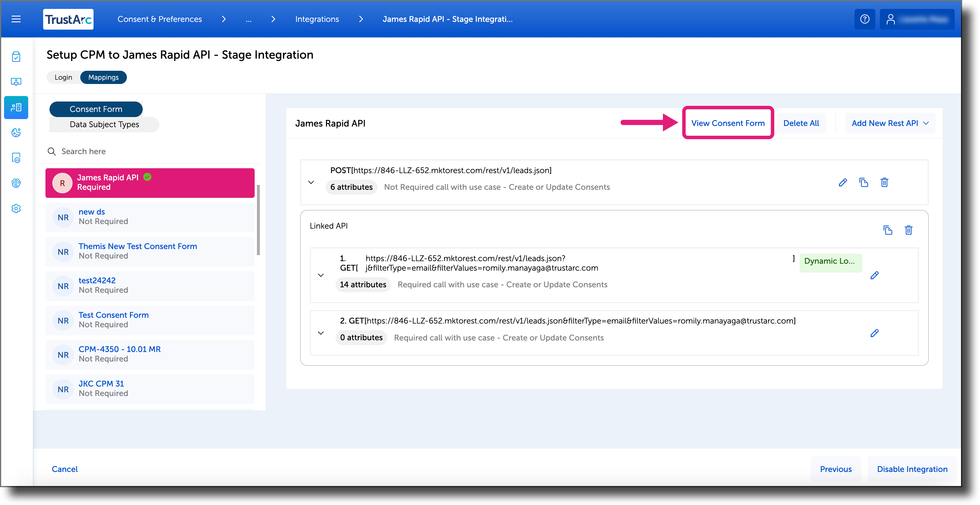
Task: Click the NR avatar beside new ds
Action: pyautogui.click(x=63, y=217)
